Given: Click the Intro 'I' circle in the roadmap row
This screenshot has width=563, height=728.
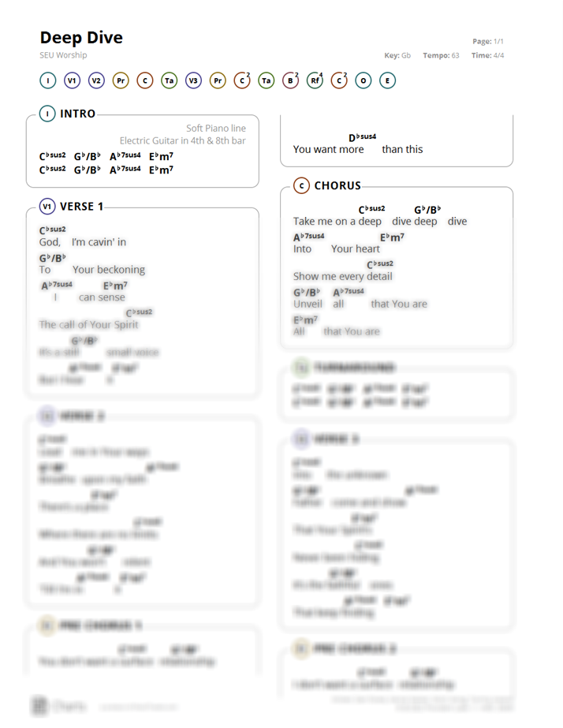Looking at the screenshot, I should coord(48,80).
